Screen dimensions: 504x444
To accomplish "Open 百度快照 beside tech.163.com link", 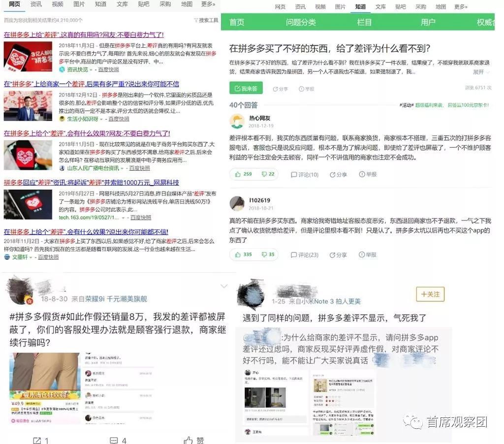I will tap(140, 218).
